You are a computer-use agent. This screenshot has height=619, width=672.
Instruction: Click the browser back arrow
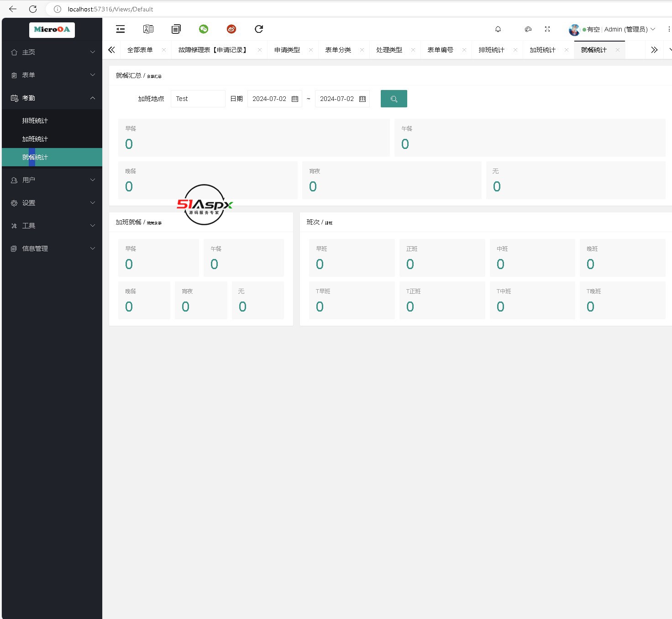13,9
